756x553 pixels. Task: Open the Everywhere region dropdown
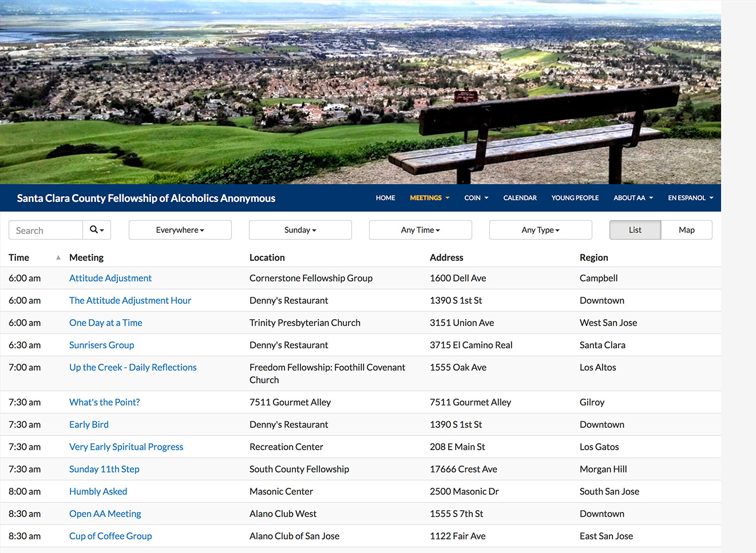point(180,230)
